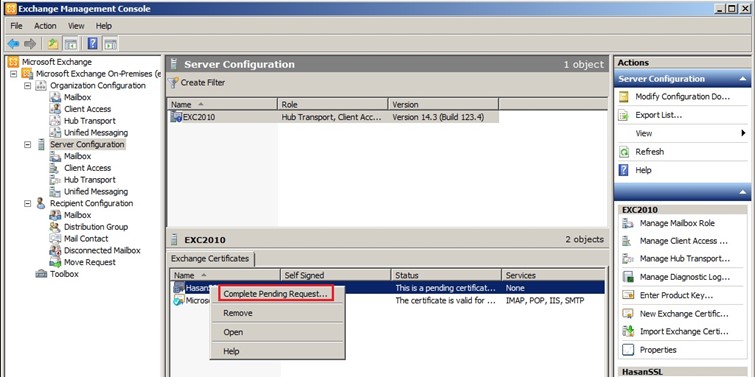Click the blue Help toolbar icon
Screen dimensions: 755x377
point(93,44)
